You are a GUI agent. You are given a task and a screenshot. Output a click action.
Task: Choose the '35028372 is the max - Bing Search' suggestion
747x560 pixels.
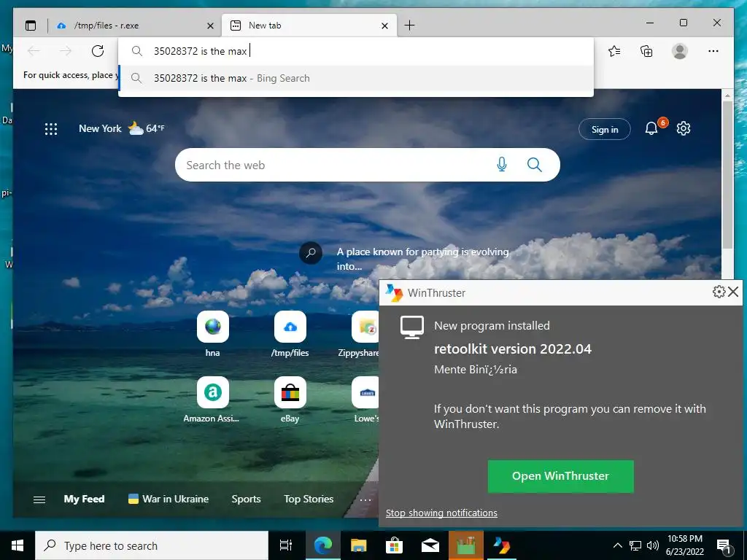point(355,78)
